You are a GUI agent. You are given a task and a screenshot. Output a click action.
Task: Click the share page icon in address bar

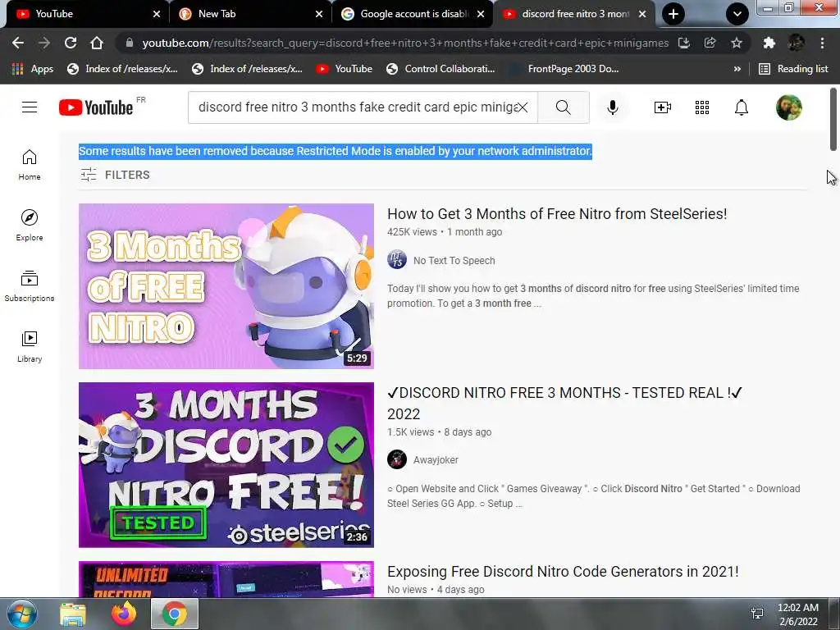tap(710, 43)
